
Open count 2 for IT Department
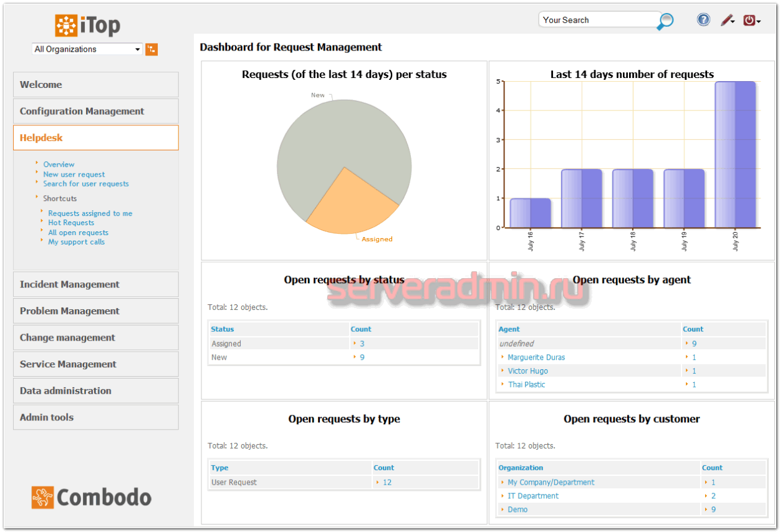coord(713,496)
